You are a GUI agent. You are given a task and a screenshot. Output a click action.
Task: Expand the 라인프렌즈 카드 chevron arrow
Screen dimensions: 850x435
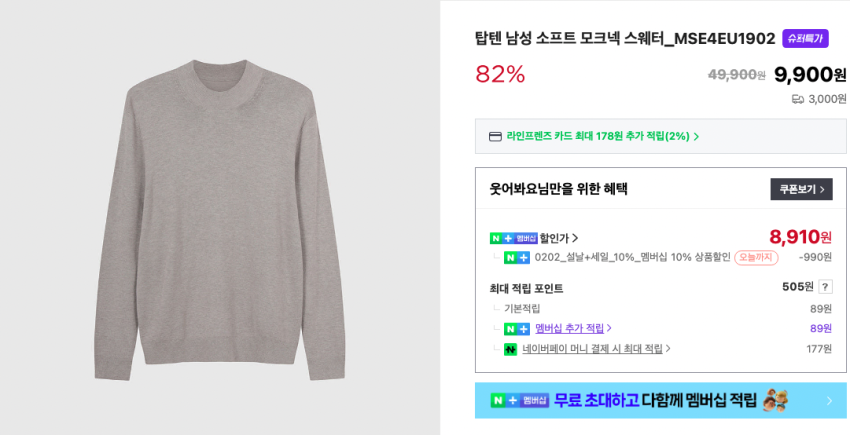696,137
